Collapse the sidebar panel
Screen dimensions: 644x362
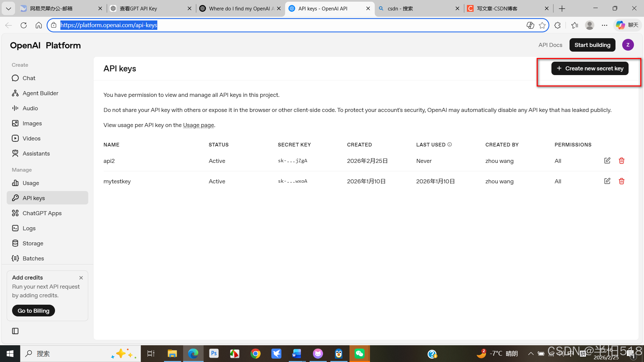coord(15,331)
